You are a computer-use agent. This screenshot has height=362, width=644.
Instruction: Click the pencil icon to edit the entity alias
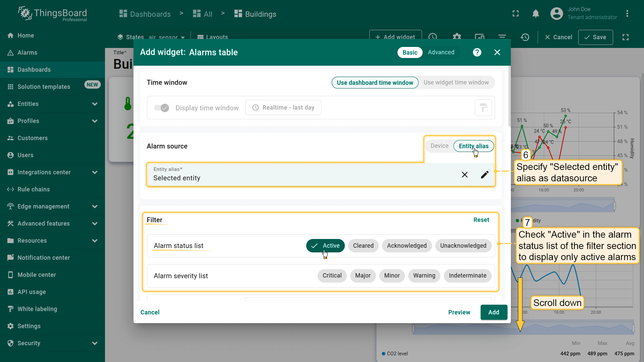[x=485, y=175]
